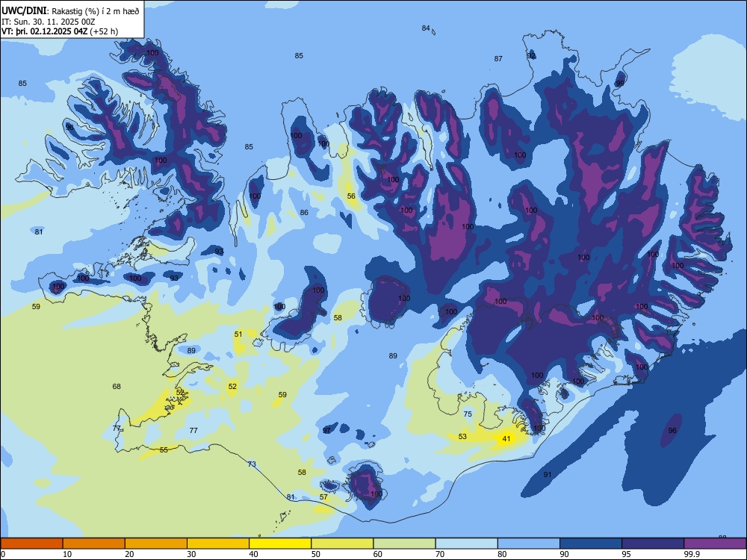Viewport: 747px width, 560px height.
Task: Select the medium blue 80–90 legend swatch
Action: point(529,544)
